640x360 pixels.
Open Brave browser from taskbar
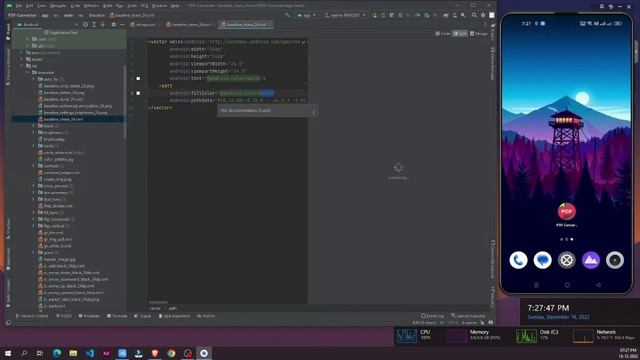coord(155,353)
